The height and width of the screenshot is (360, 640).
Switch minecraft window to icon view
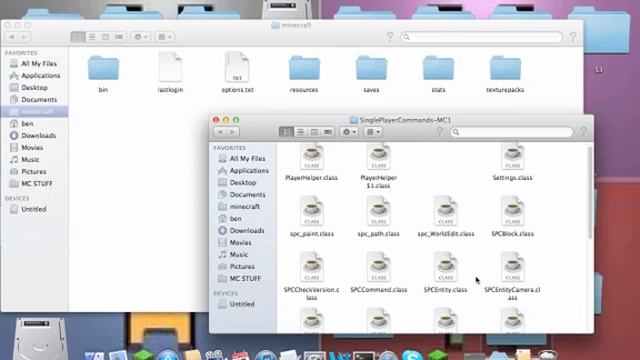pyautogui.click(x=78, y=37)
